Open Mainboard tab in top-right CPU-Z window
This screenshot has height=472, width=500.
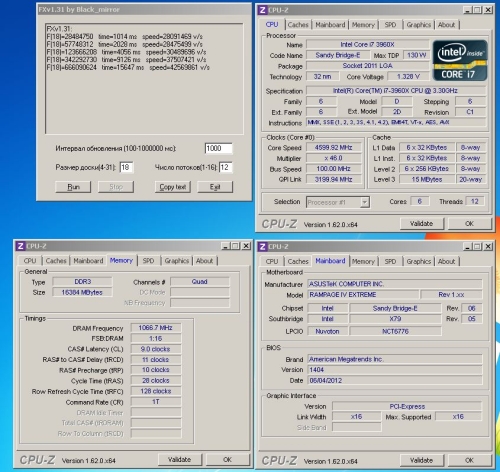(330, 25)
